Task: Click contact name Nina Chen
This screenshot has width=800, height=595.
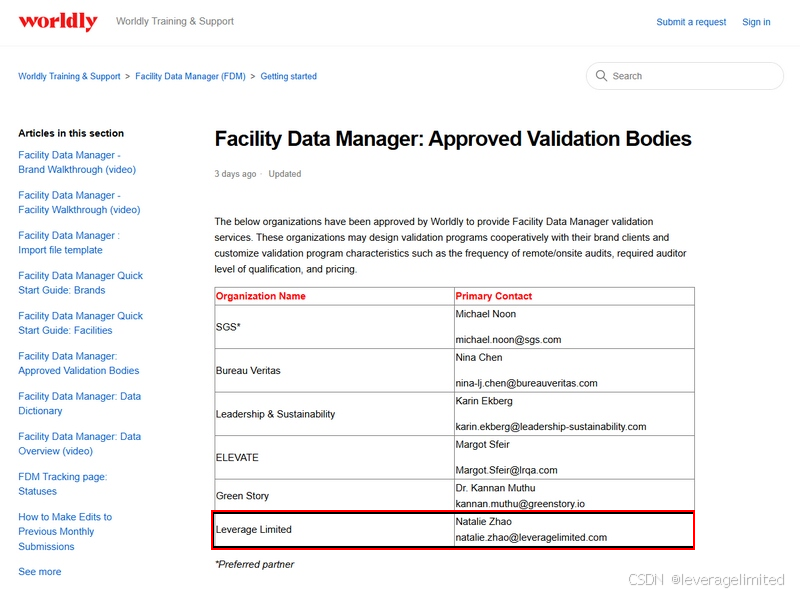Action: pyautogui.click(x=479, y=357)
